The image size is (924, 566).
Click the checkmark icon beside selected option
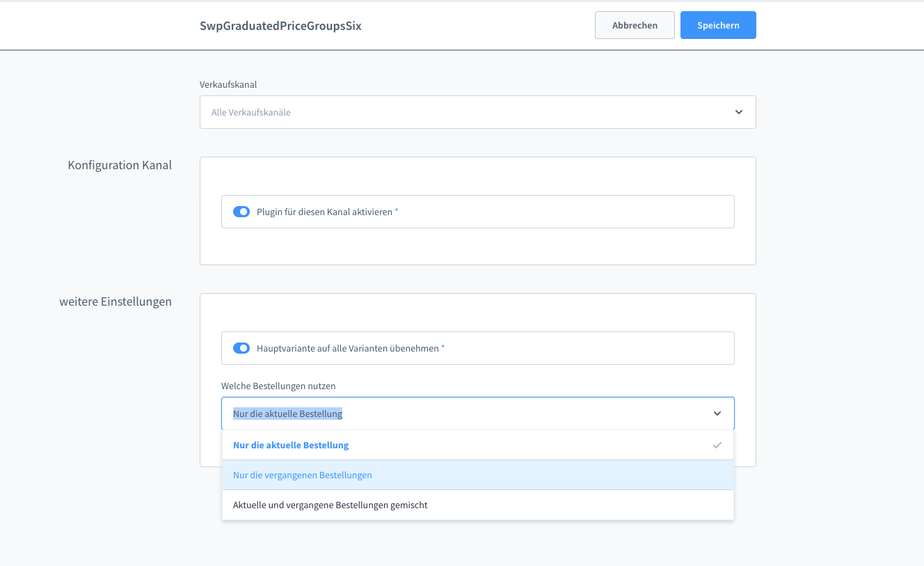pyautogui.click(x=717, y=445)
